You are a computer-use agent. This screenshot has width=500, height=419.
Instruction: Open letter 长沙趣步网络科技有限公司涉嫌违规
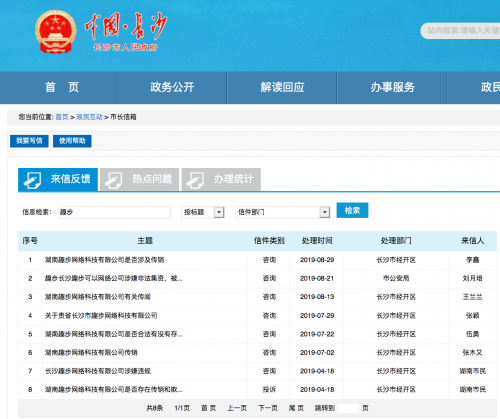(x=98, y=371)
